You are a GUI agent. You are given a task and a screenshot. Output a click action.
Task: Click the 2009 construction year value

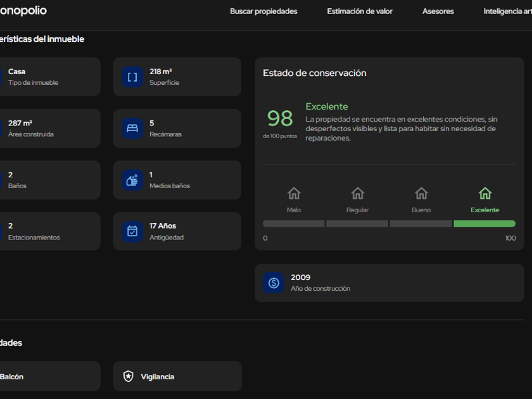click(x=300, y=277)
